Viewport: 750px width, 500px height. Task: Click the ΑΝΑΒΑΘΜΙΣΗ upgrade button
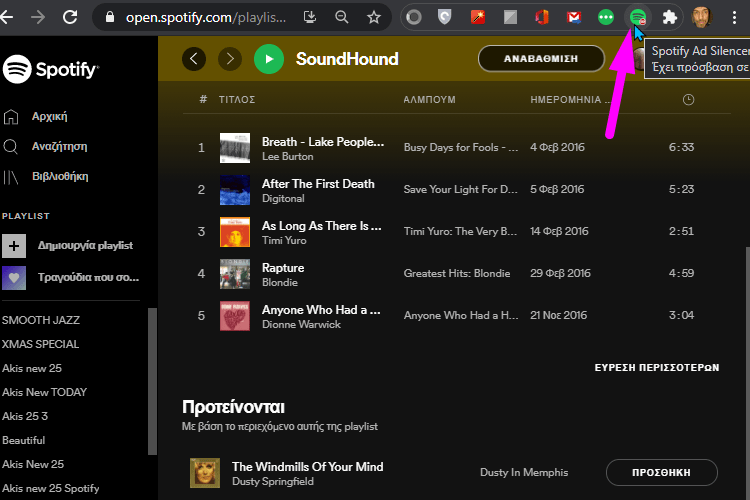pyautogui.click(x=541, y=59)
